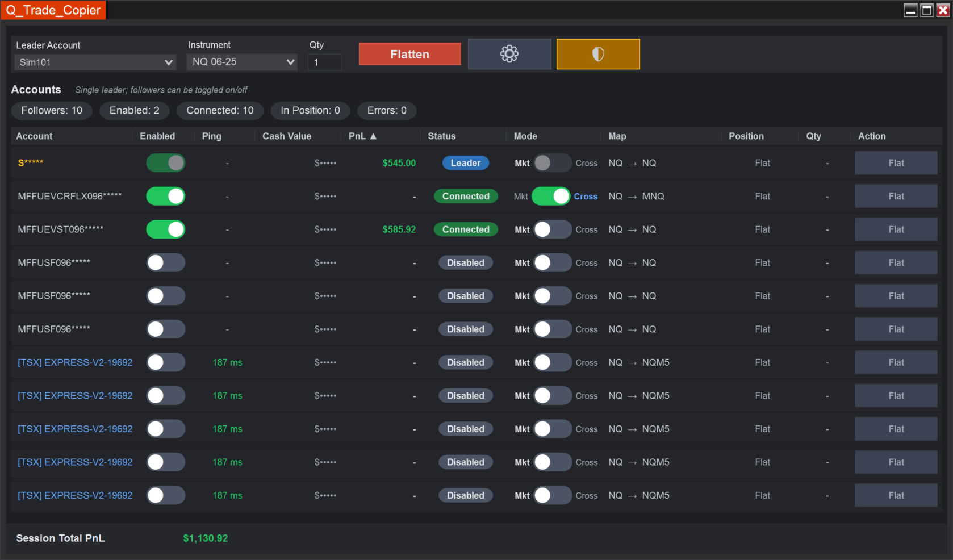Disable the MFFUEVST096 follower account

166,229
